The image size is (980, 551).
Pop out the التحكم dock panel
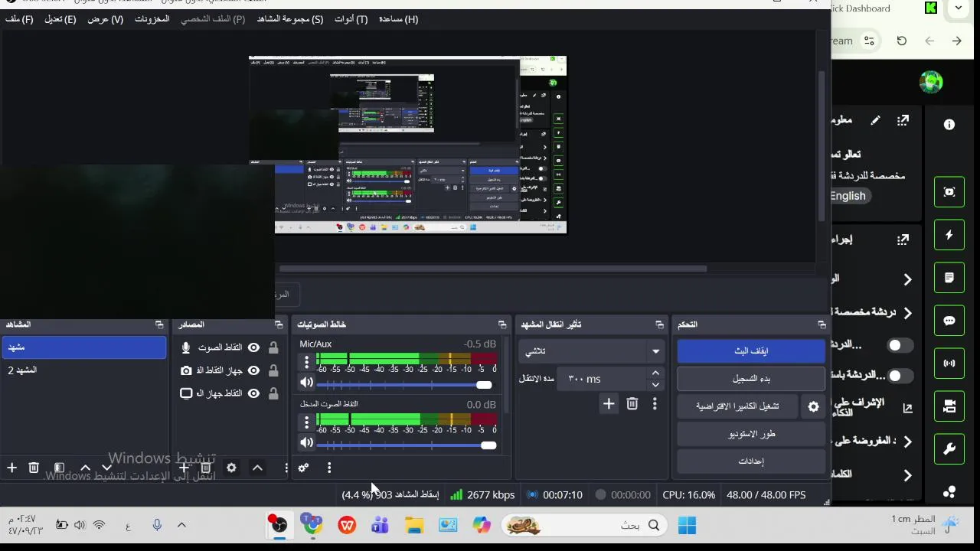pyautogui.click(x=822, y=324)
